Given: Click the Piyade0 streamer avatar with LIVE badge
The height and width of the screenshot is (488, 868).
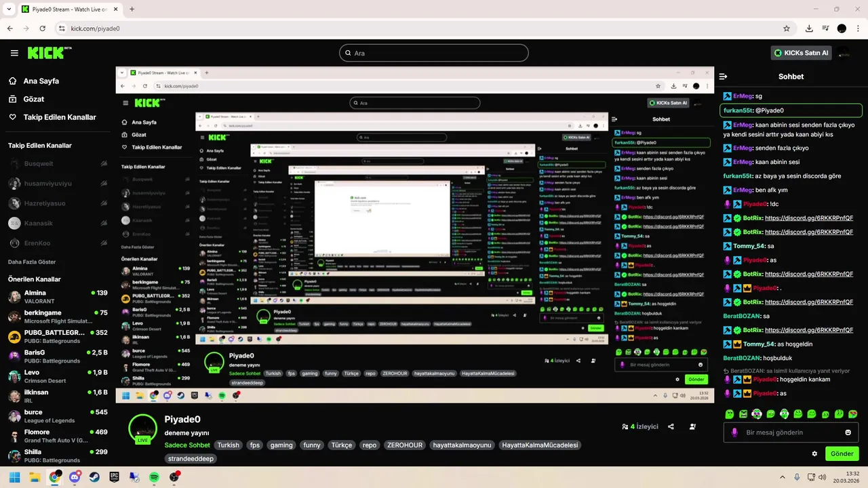Looking at the screenshot, I should pos(142,428).
